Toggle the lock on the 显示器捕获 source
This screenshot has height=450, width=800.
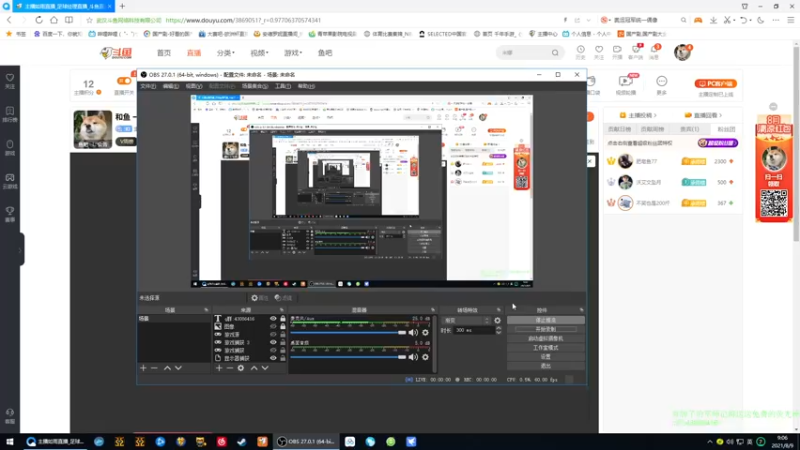click(x=283, y=358)
